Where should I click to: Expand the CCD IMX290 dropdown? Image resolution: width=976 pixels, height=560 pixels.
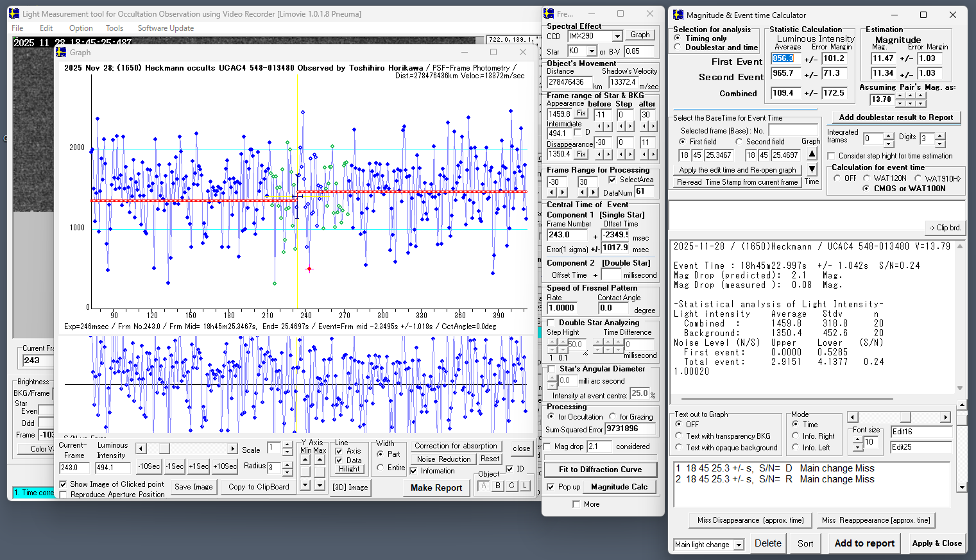point(617,37)
